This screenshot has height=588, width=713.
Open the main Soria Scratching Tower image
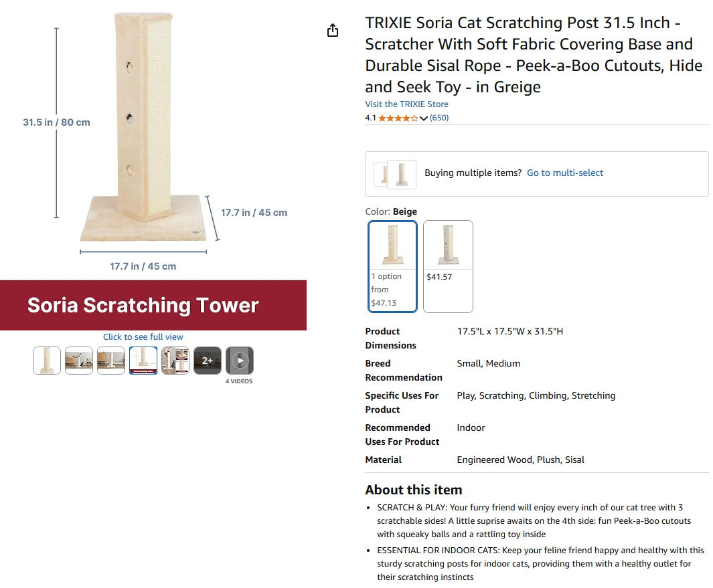[x=153, y=165]
